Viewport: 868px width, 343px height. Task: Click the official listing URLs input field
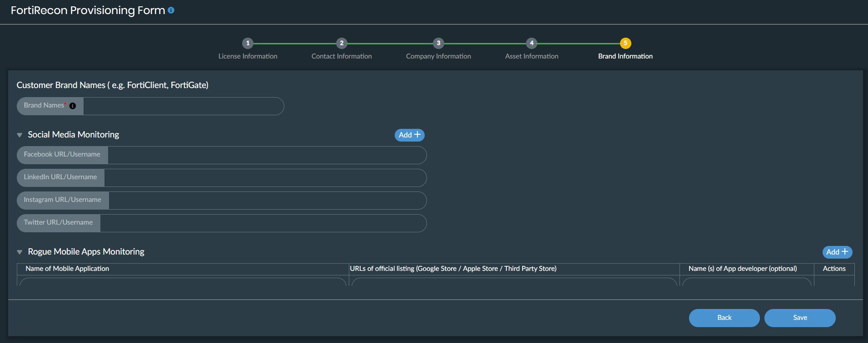[x=514, y=282]
